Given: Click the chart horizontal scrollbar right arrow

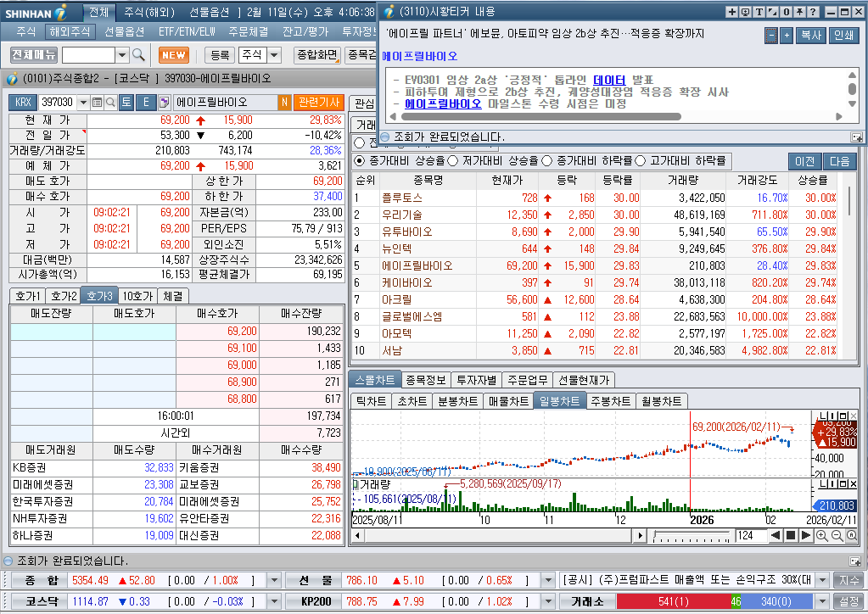Looking at the screenshot, I should coord(641,535).
